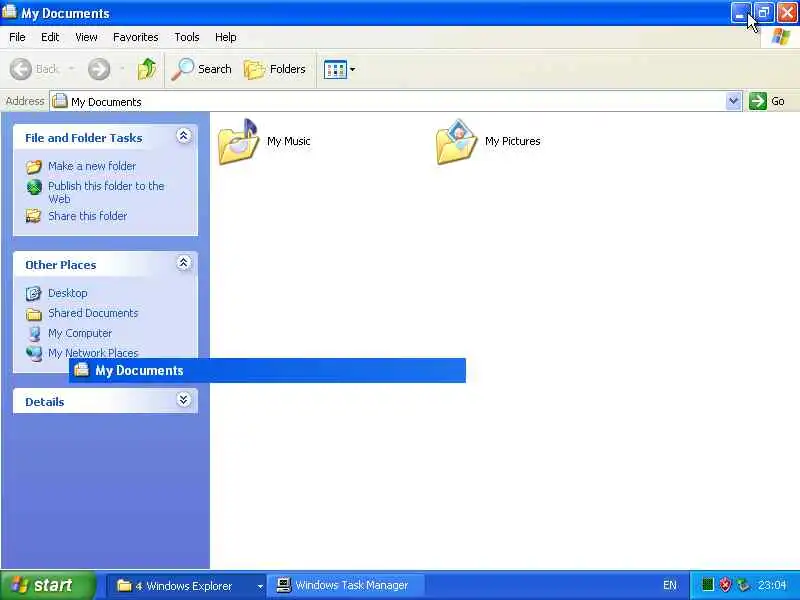The height and width of the screenshot is (600, 800).
Task: Click the Make a new folder icon
Action: (x=34, y=166)
